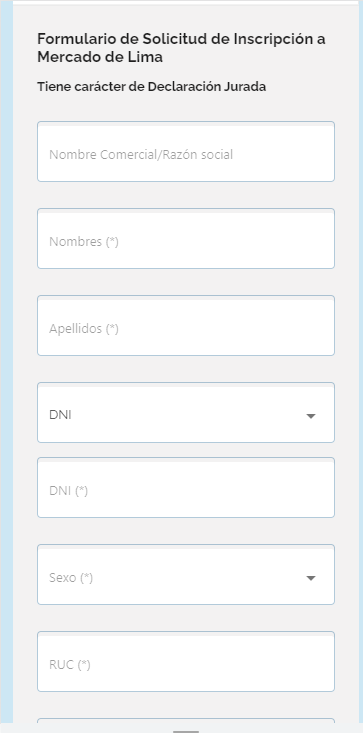Viewport: 363px width, 733px height.
Task: Click the gray handle bar at the bottom
Action: 186,732
